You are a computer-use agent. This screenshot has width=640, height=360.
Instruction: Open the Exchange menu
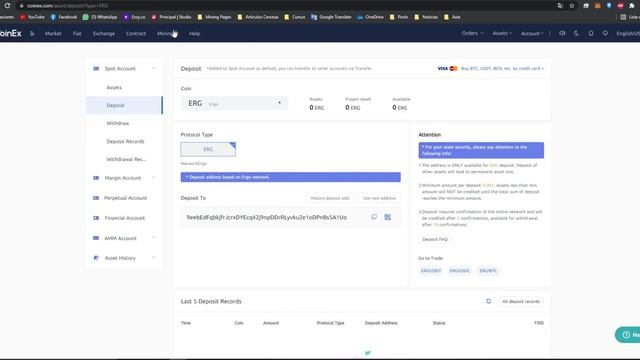(x=104, y=33)
